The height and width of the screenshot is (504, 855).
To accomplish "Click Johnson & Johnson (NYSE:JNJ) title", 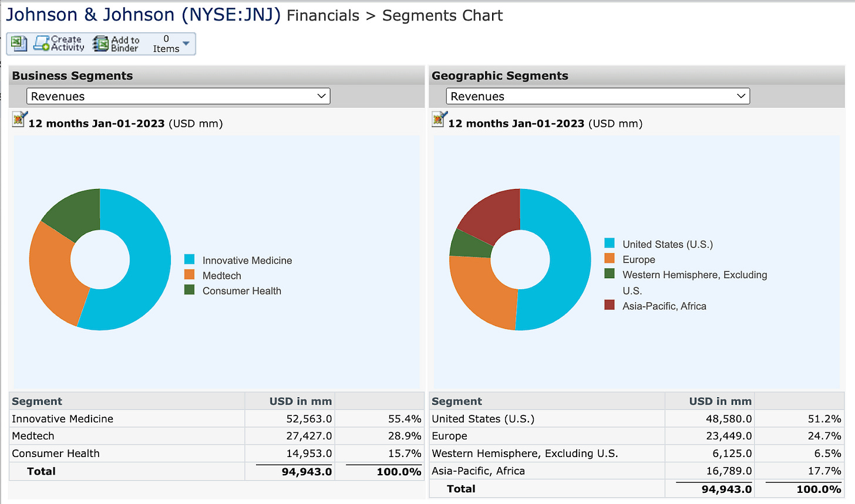I will coord(143,15).
